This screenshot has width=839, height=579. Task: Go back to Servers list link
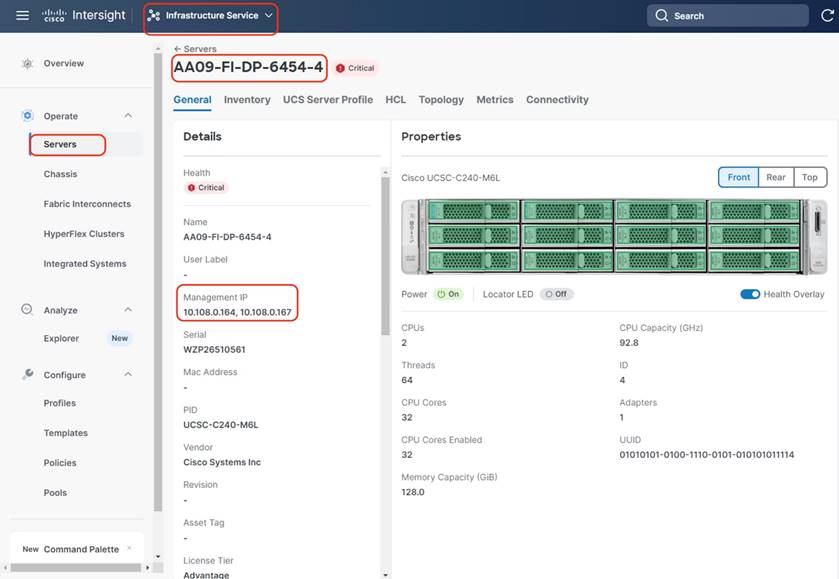pyautogui.click(x=195, y=48)
